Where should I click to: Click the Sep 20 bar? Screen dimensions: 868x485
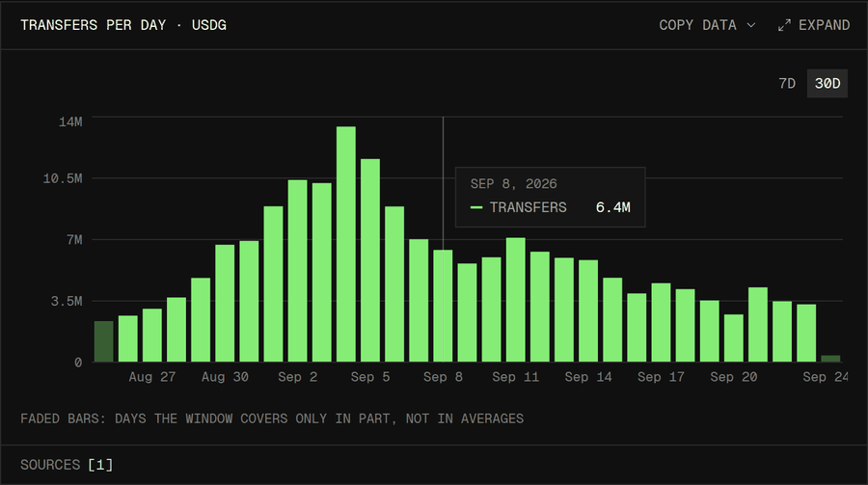coord(734,338)
